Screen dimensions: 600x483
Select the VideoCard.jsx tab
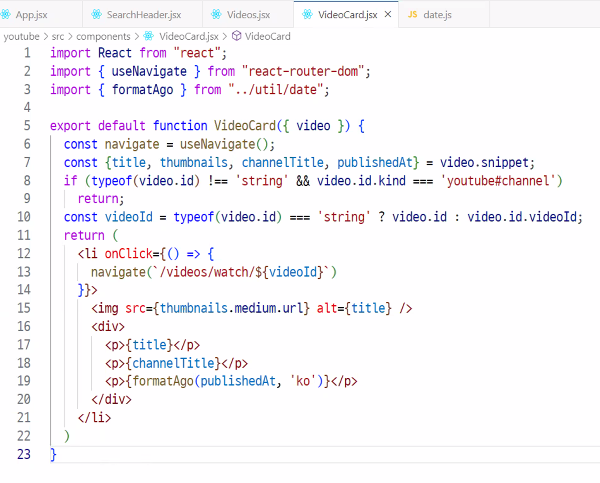click(x=347, y=15)
